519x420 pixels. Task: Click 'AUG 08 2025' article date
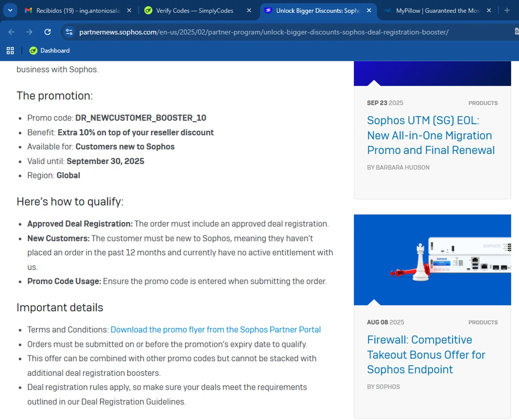tap(385, 322)
